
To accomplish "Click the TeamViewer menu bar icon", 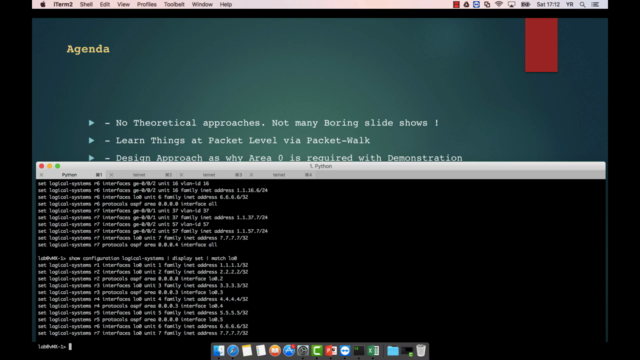I will tap(476, 4).
